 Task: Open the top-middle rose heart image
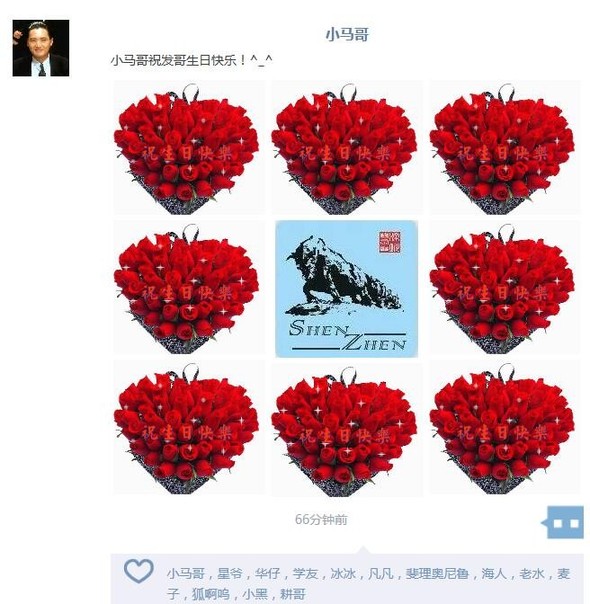coord(347,148)
